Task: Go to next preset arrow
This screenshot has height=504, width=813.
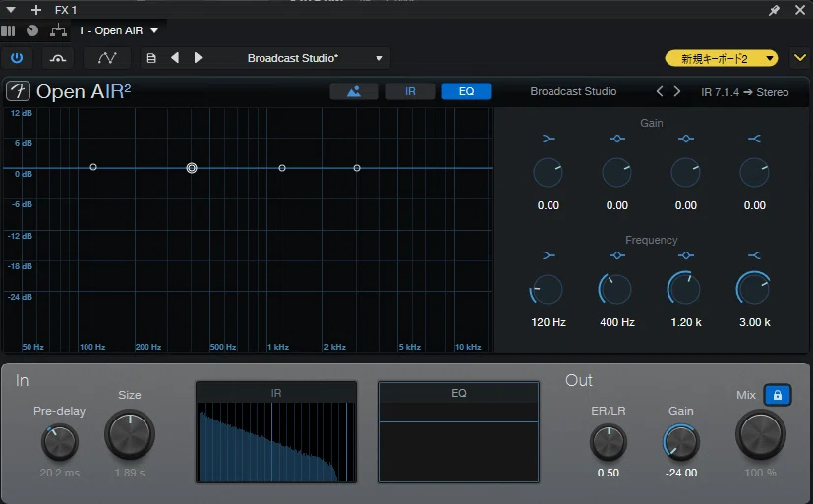Action: tap(198, 58)
